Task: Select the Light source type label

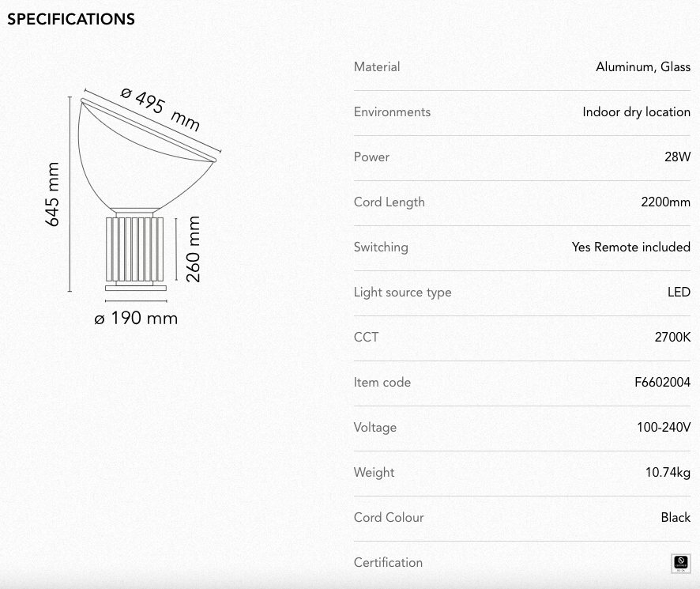Action: point(402,293)
